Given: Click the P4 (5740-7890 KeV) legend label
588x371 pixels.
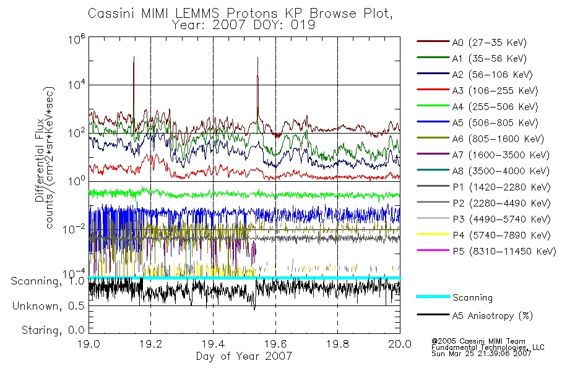Looking at the screenshot, I should coord(501,236).
